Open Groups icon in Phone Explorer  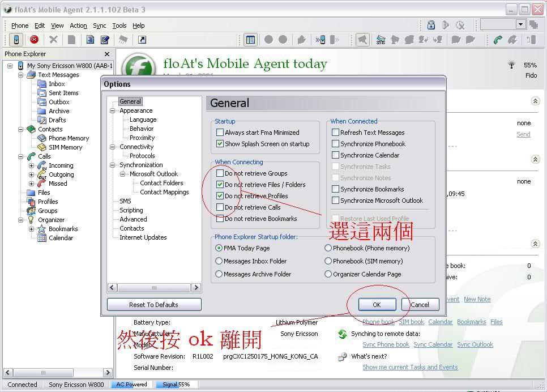(x=31, y=211)
